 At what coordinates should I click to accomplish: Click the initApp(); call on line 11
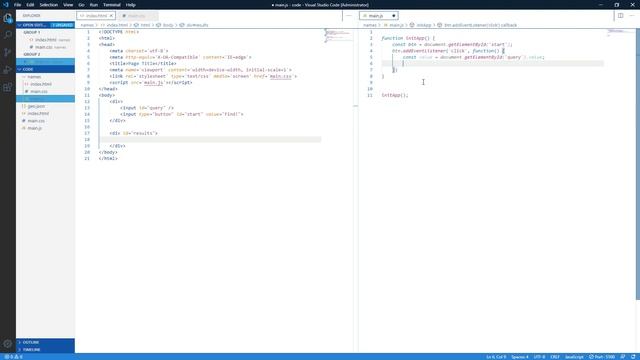(395, 95)
